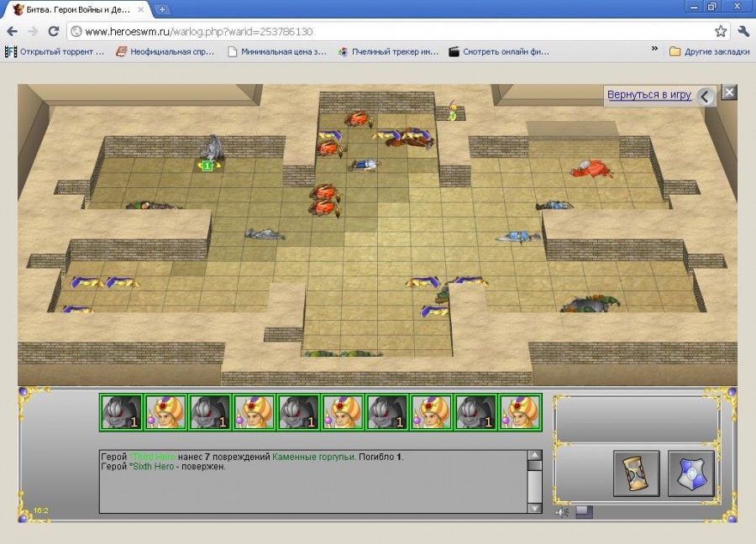The image size is (756, 544).
Task: Click the browser Forward arrow
Action: 33,32
